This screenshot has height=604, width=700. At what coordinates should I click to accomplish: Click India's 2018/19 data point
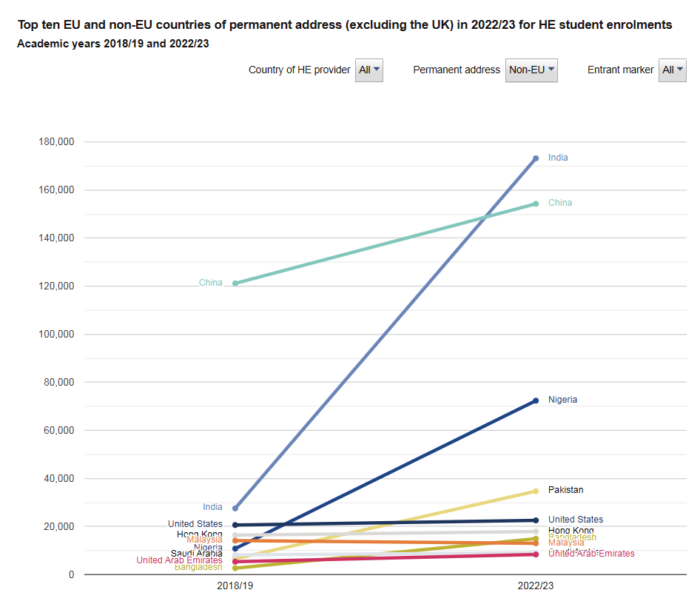point(235,508)
